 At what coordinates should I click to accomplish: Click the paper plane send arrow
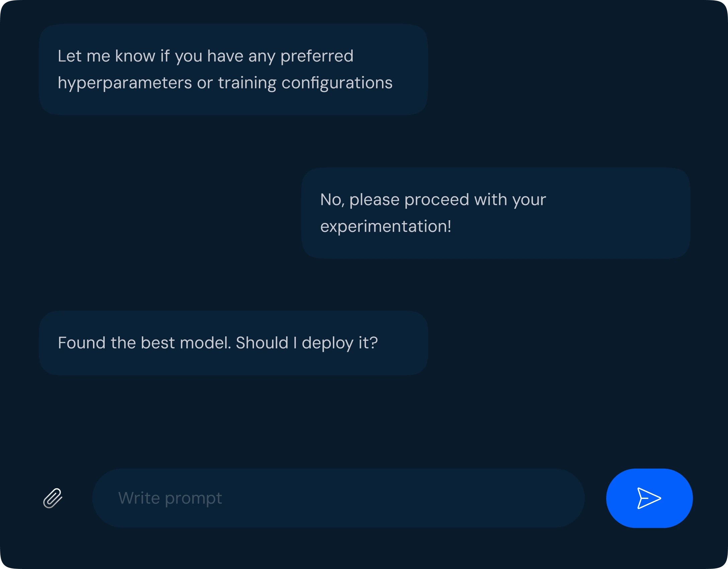coord(649,498)
